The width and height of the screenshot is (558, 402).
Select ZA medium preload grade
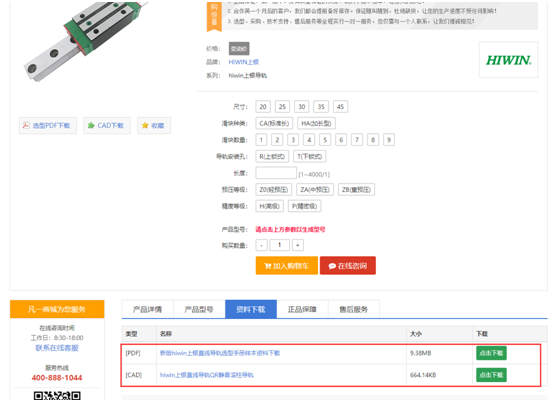(x=315, y=190)
